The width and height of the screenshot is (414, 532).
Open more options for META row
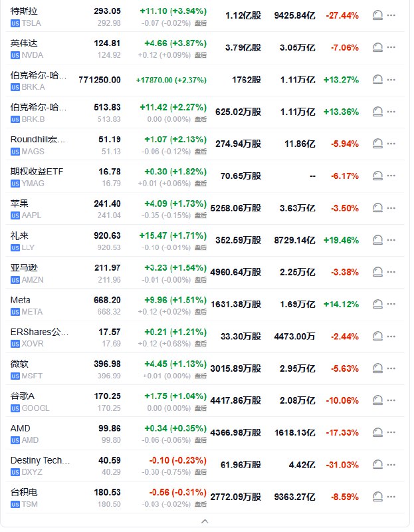click(391, 305)
